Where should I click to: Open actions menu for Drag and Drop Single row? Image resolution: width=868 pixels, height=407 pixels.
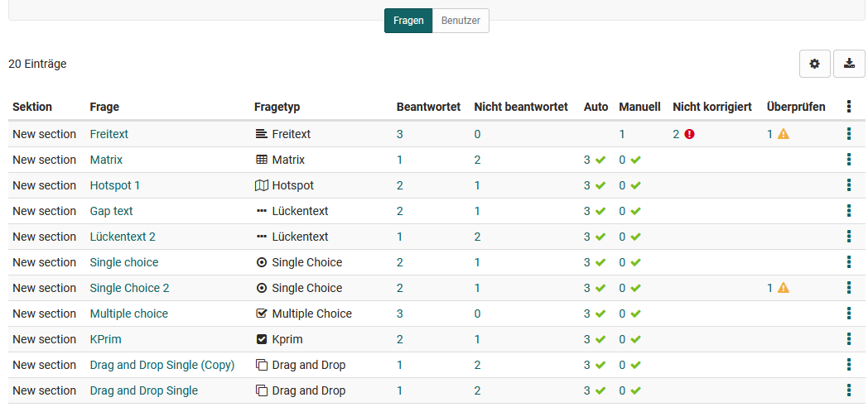849,390
